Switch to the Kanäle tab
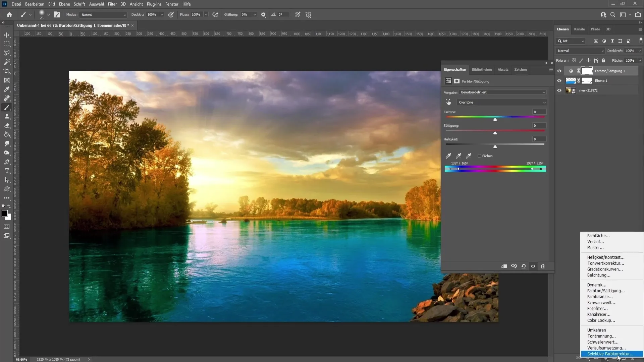This screenshot has height=362, width=644. click(580, 29)
